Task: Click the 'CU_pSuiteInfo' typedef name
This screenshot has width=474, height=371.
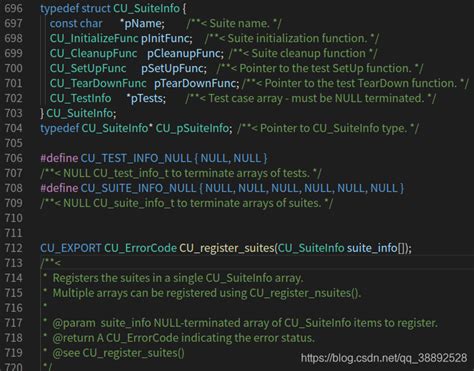Action: (192, 128)
